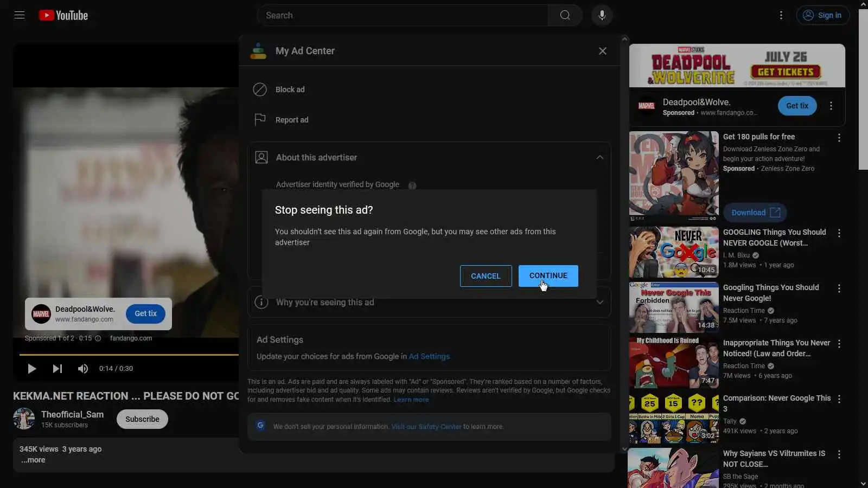The width and height of the screenshot is (868, 488).
Task: Go to YouTube home via logo
Action: coord(63,15)
